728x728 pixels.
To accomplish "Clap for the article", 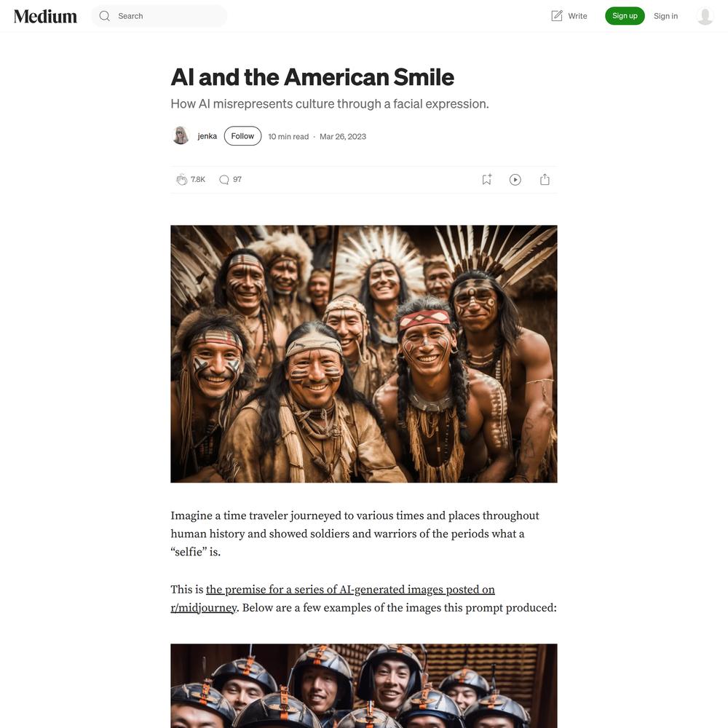I will 181,180.
